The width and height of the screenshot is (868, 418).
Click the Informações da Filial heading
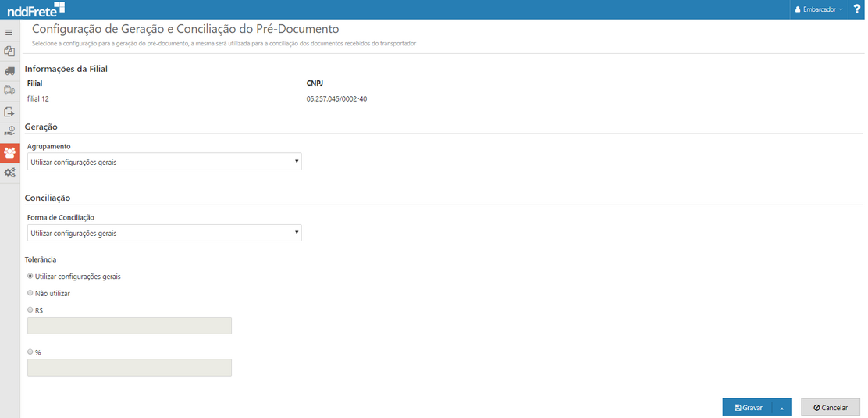click(x=66, y=70)
